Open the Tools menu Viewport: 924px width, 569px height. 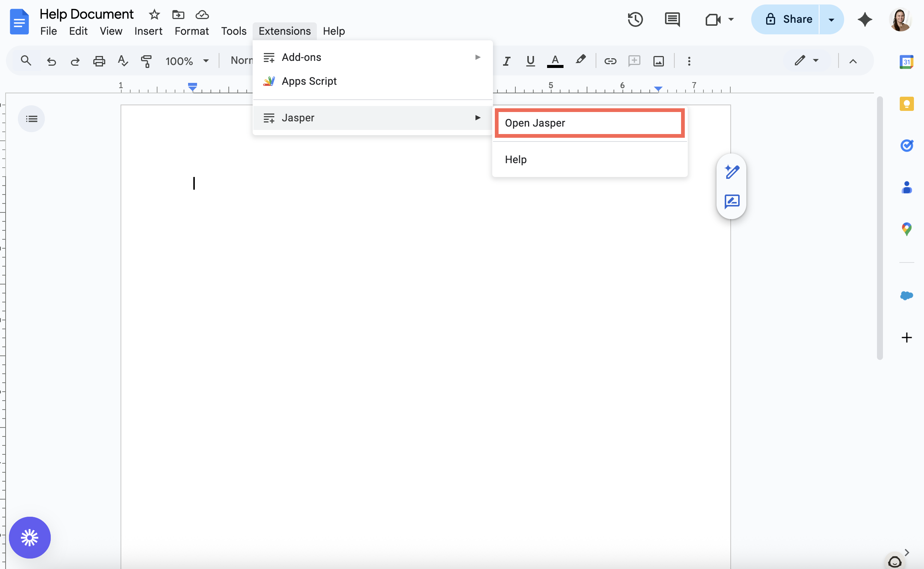coord(234,31)
